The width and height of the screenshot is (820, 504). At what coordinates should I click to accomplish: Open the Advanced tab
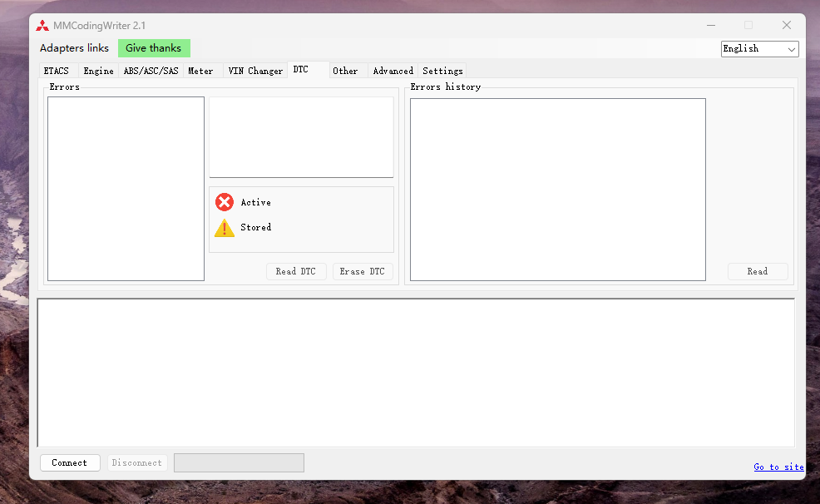[x=393, y=71]
